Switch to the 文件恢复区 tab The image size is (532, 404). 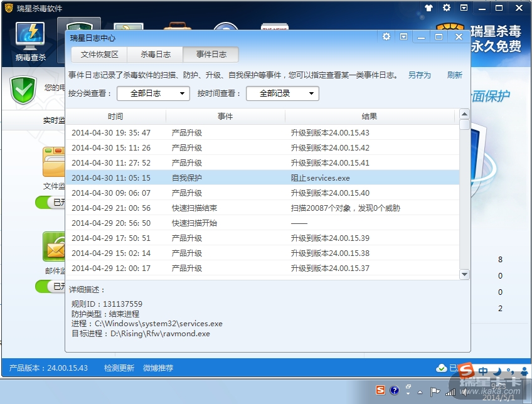pyautogui.click(x=99, y=55)
